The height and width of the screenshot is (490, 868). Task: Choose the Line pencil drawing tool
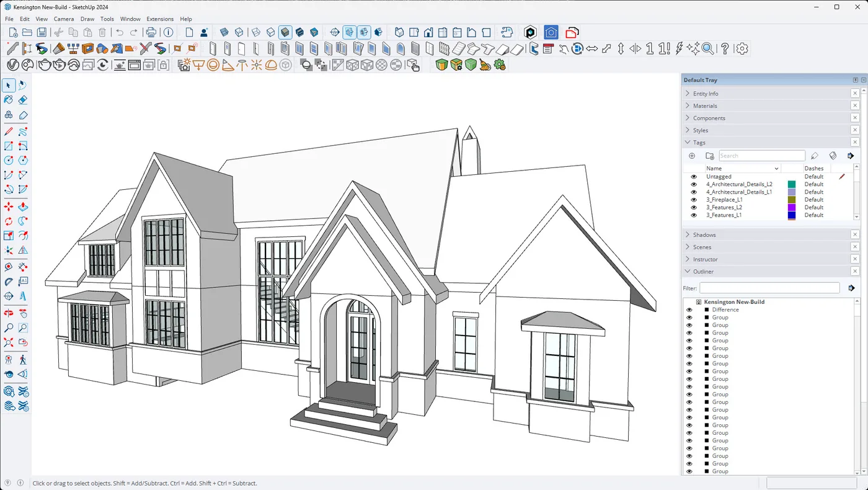(8, 131)
